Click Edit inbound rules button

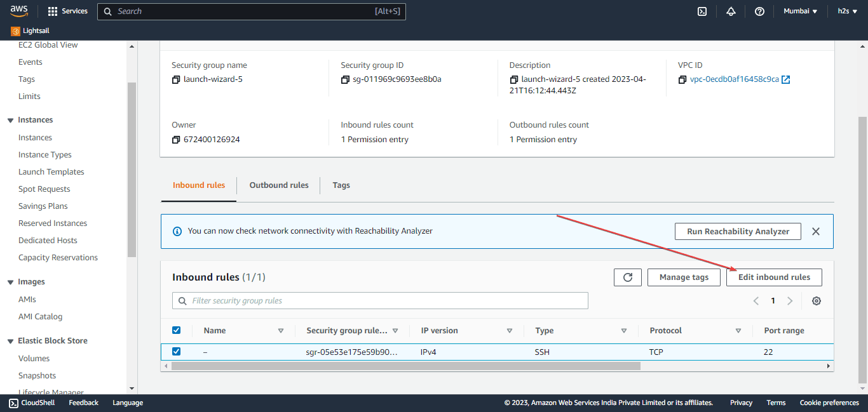[x=774, y=277]
